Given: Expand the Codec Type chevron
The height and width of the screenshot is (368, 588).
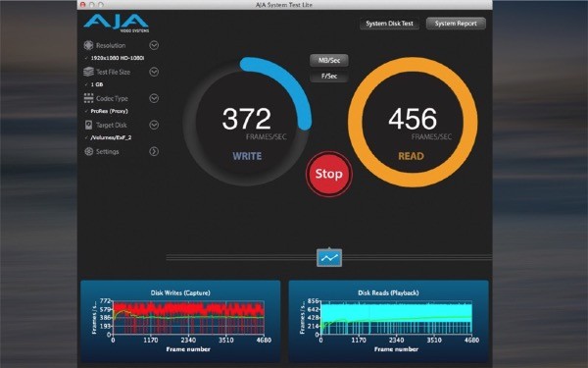Looking at the screenshot, I should pyautogui.click(x=154, y=98).
